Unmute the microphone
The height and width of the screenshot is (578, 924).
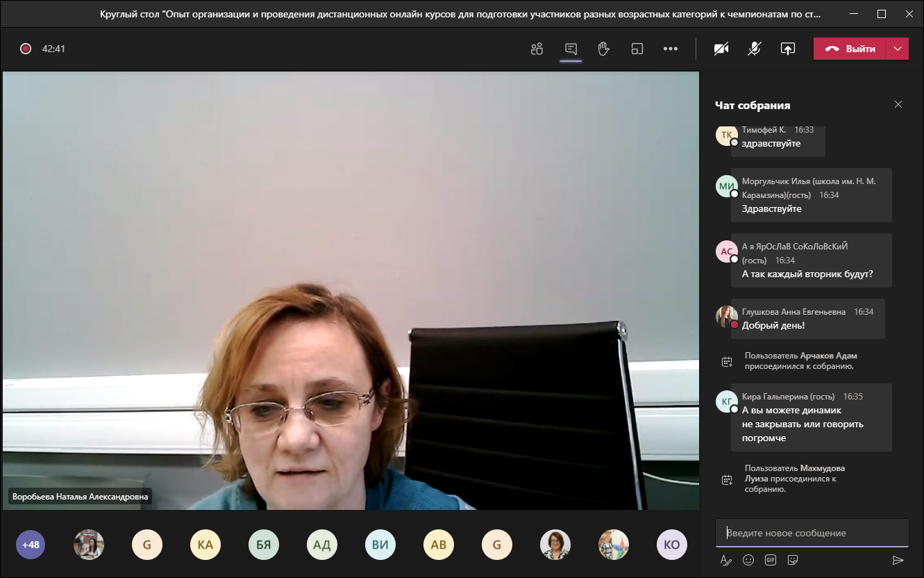click(x=754, y=49)
